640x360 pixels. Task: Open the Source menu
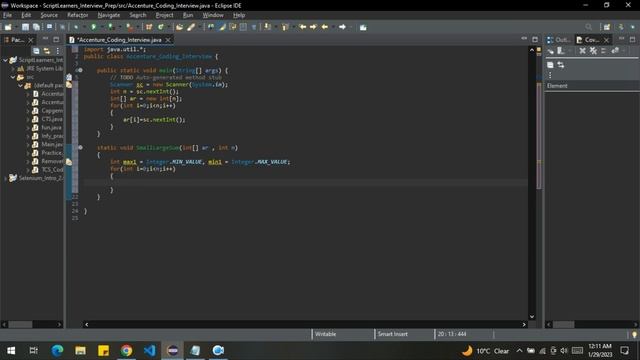coord(49,15)
